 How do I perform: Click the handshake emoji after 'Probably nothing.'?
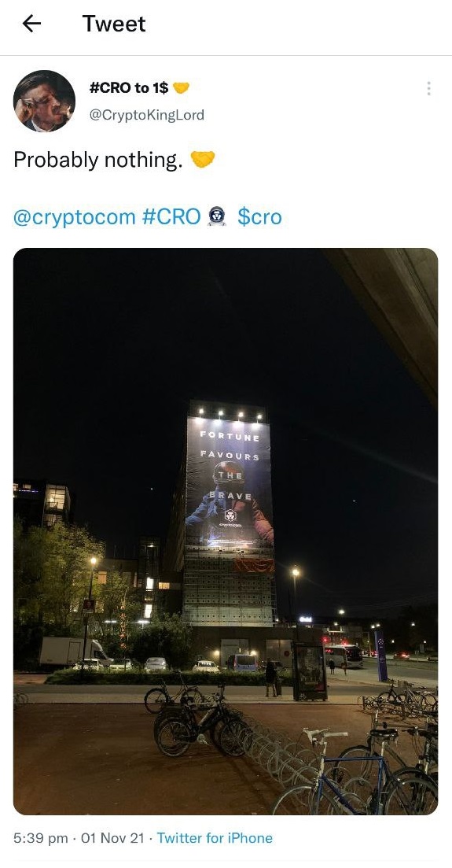[x=203, y=160]
